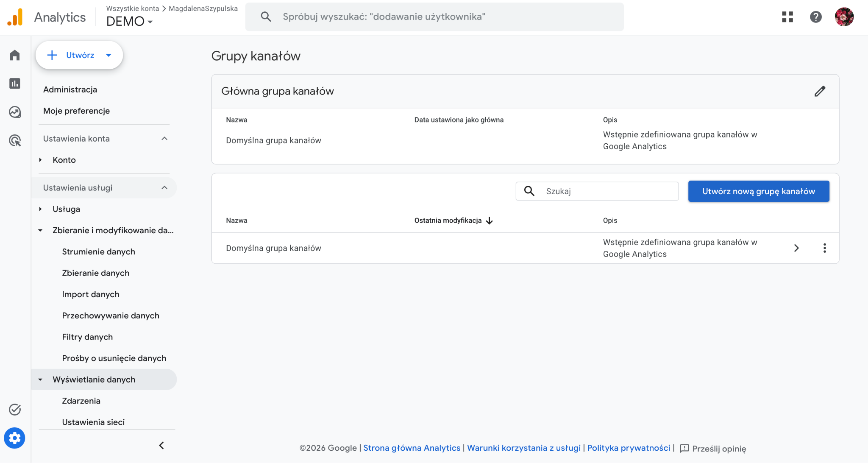Open the Advertising icon in left rail

tap(15, 140)
